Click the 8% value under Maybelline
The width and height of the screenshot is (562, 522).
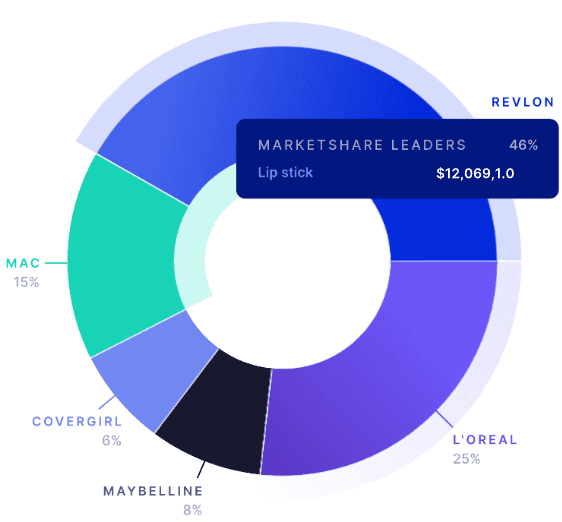tap(193, 510)
